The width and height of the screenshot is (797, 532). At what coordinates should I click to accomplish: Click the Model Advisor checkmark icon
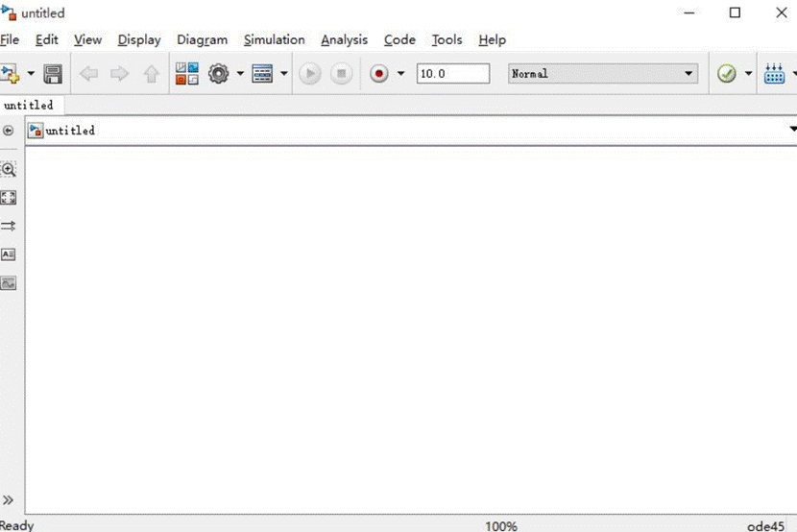(x=726, y=74)
